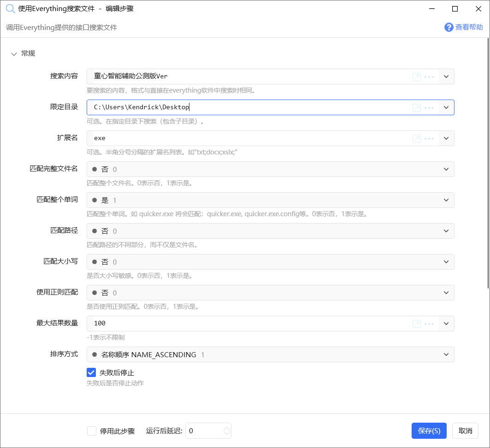
Task: Open the expanded editor icon for 搜索内容
Action: 417,77
